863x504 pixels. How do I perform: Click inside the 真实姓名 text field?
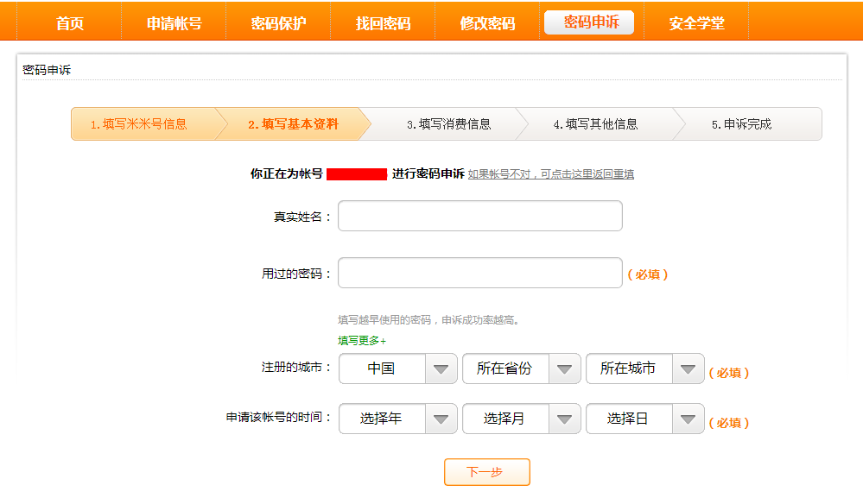(x=479, y=217)
